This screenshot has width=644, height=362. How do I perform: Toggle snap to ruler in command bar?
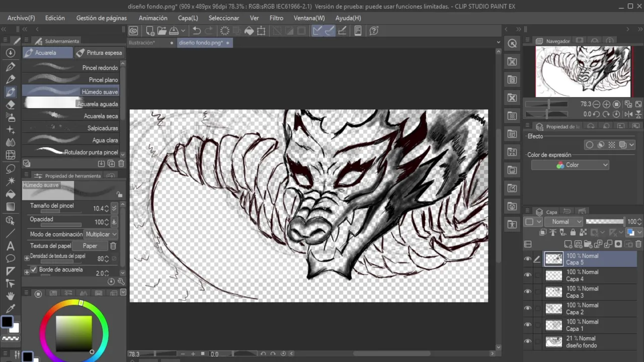click(x=317, y=31)
